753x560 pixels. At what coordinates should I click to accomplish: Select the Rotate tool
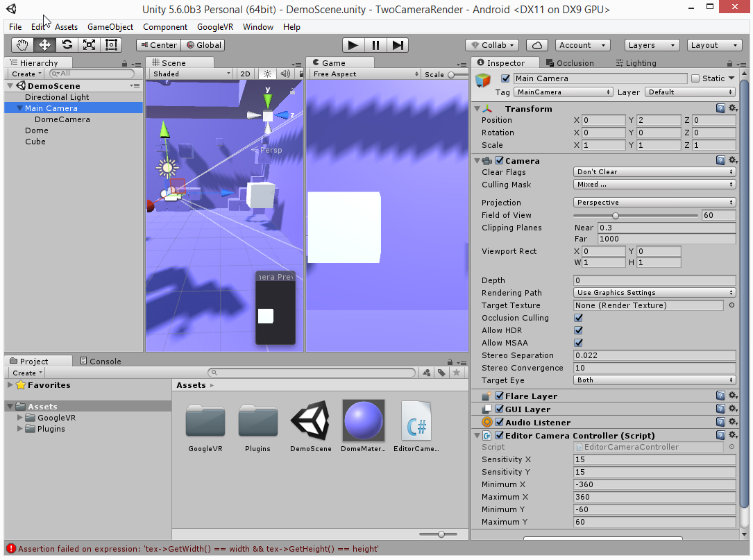coord(67,45)
